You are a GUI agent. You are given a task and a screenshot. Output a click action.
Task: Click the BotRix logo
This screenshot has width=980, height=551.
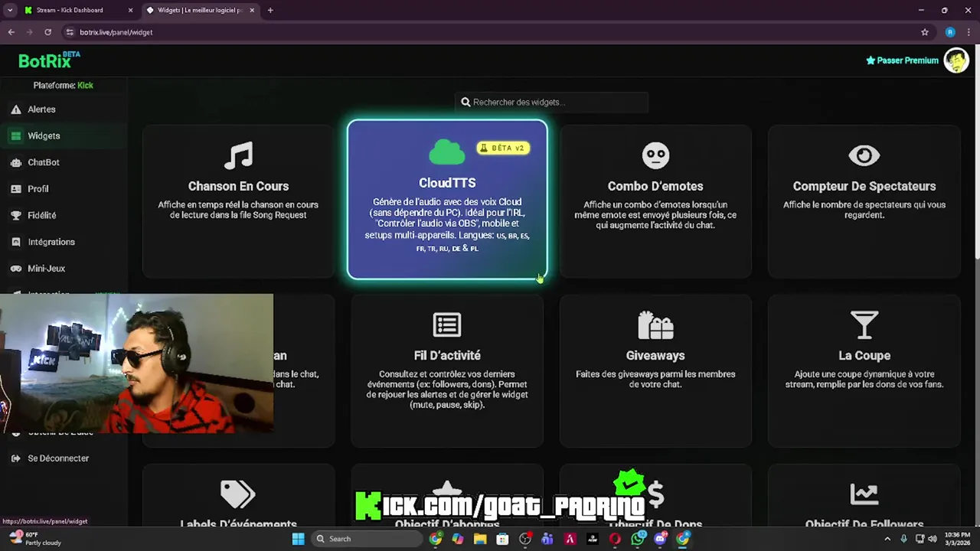49,60
